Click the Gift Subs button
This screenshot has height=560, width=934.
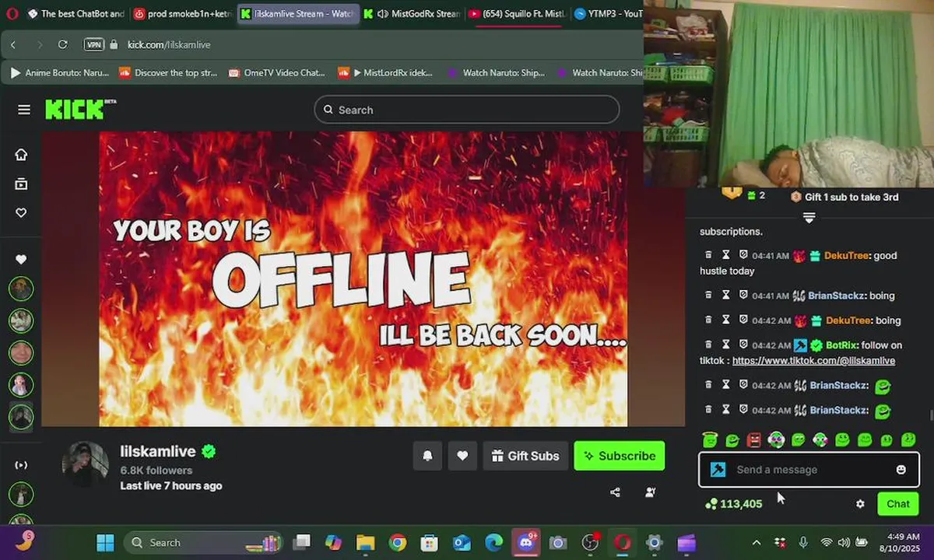[x=525, y=456]
